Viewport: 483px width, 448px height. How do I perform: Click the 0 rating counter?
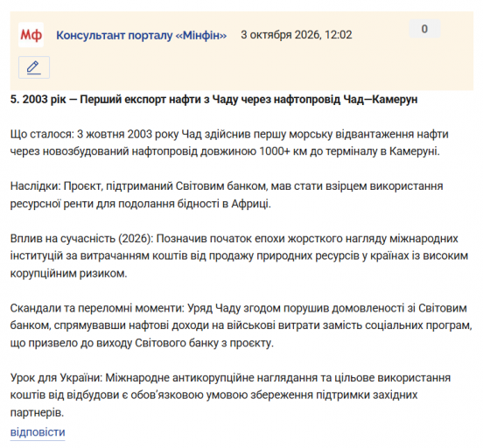(424, 29)
